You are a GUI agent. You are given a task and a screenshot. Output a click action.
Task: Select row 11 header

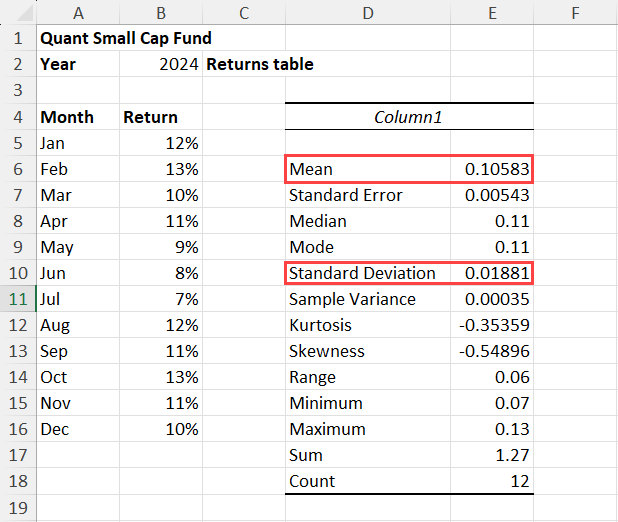[18, 299]
